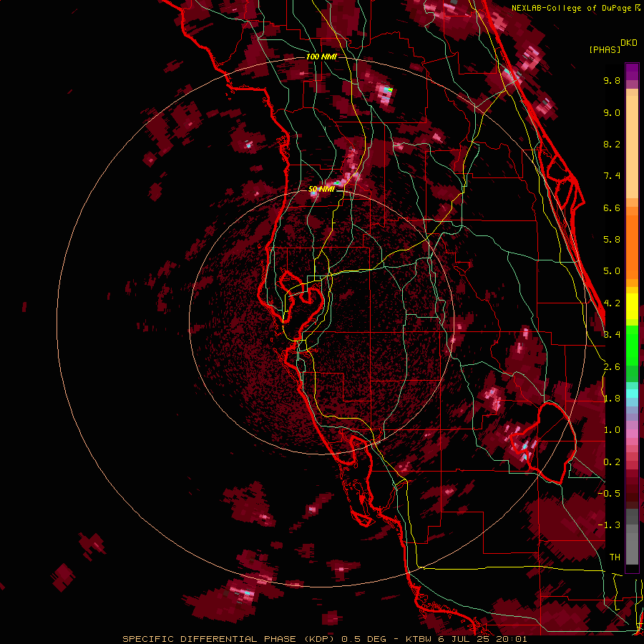Select the 2.6 scale value
This screenshot has width=644, height=644.
point(612,367)
